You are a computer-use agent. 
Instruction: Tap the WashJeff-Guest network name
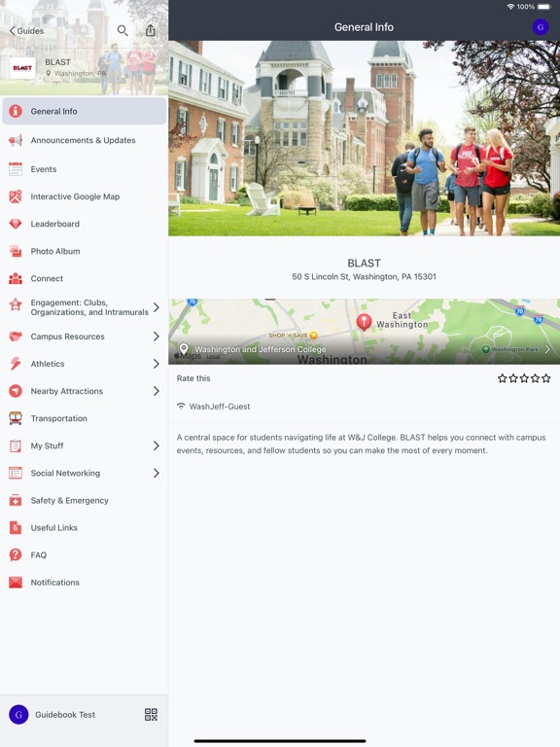(220, 407)
